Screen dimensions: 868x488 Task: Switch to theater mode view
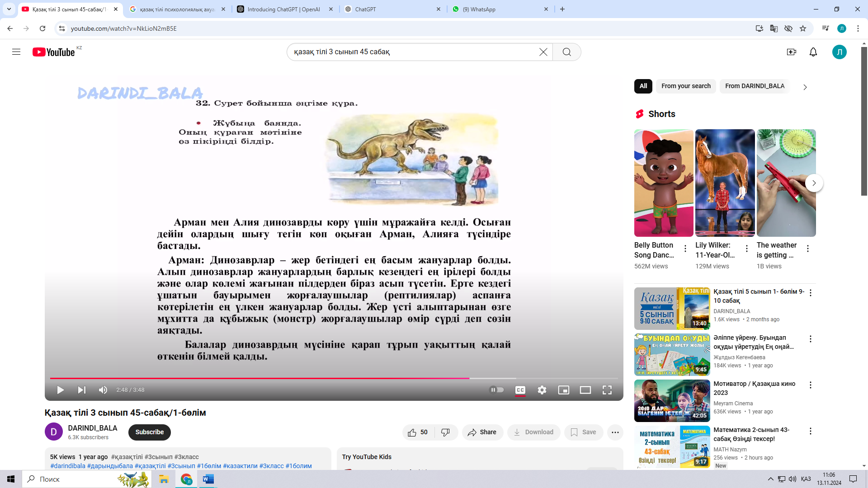point(585,390)
